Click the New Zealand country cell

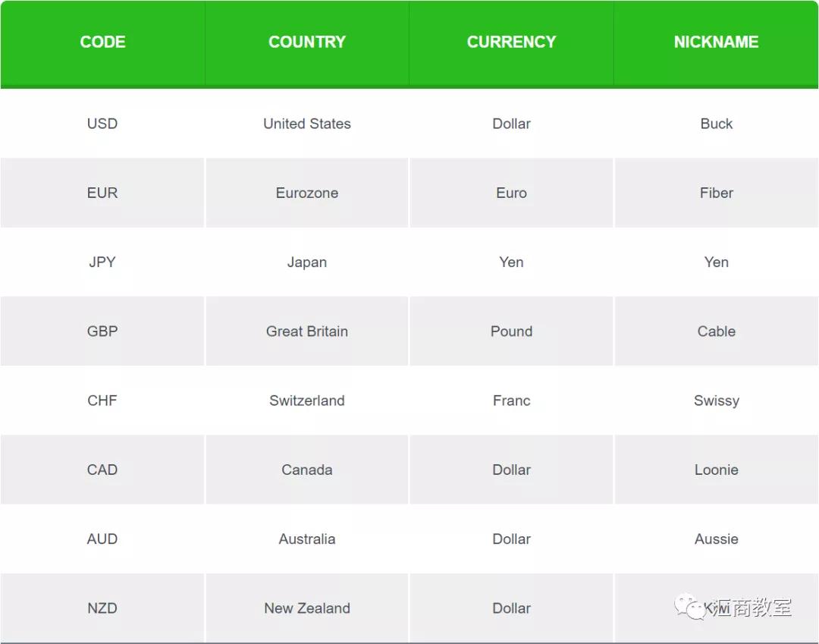point(307,608)
